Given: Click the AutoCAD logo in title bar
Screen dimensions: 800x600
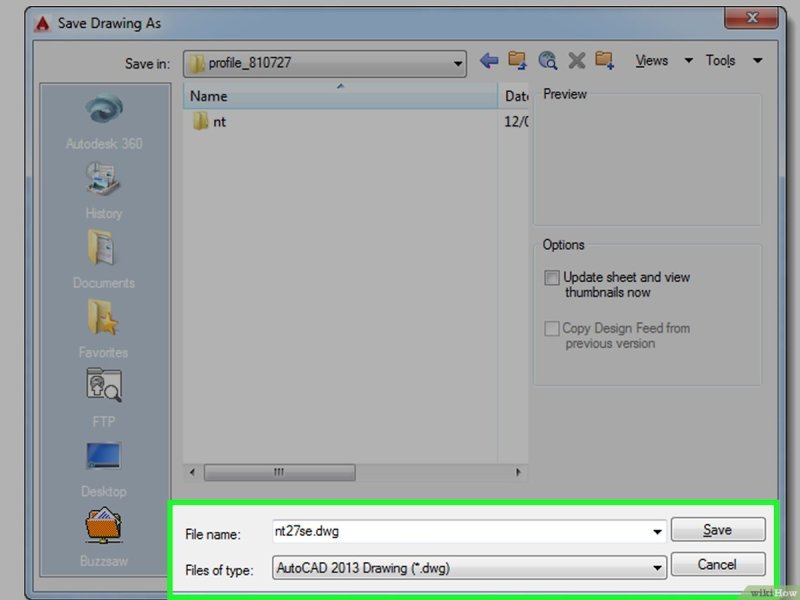Looking at the screenshot, I should (x=42, y=23).
